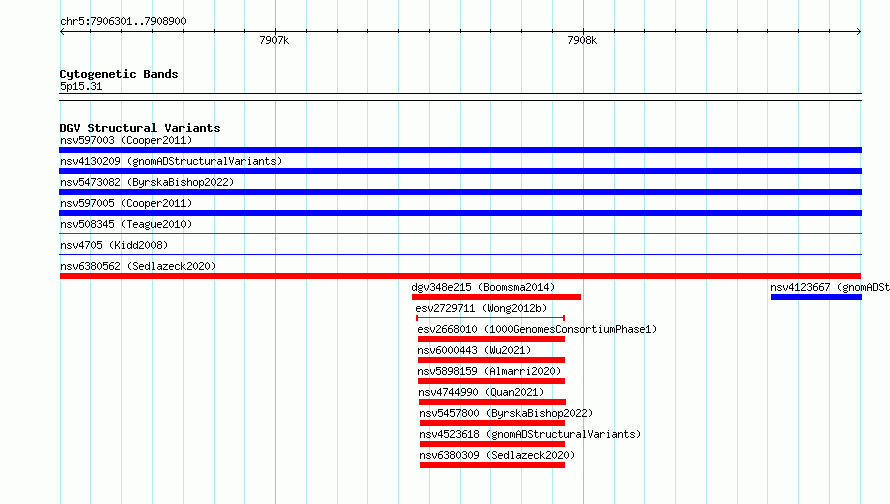The width and height of the screenshot is (890, 504).
Task: Open nsv4523618 (gnomADStructuralVariants) label
Action: coord(530,434)
